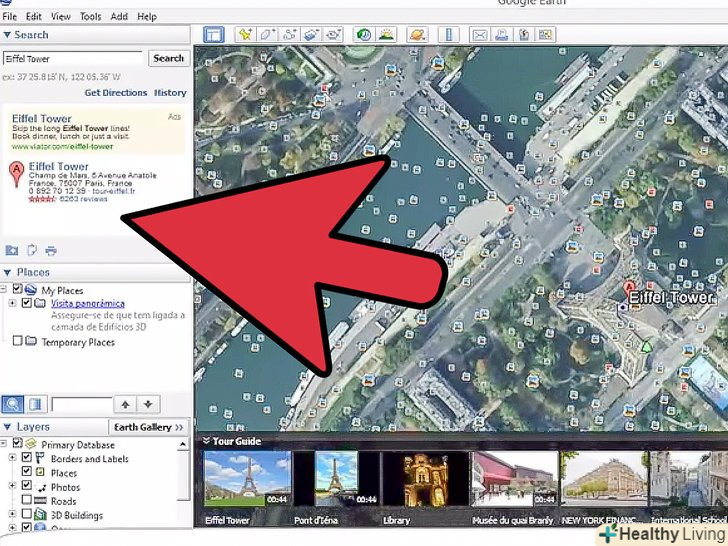Open the ruler measurement tool
The image size is (728, 546).
pyautogui.click(x=449, y=35)
